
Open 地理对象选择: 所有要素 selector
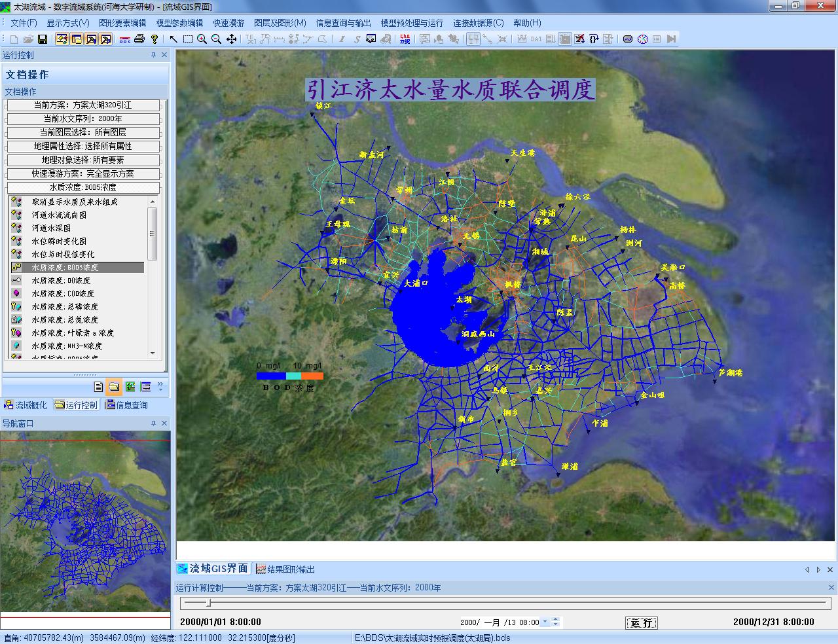click(83, 160)
